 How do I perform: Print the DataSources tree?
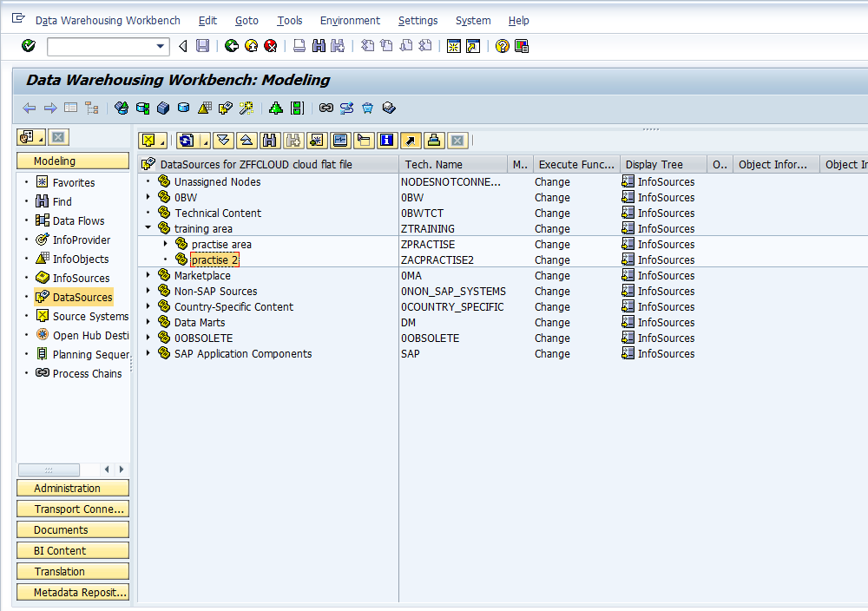point(432,140)
